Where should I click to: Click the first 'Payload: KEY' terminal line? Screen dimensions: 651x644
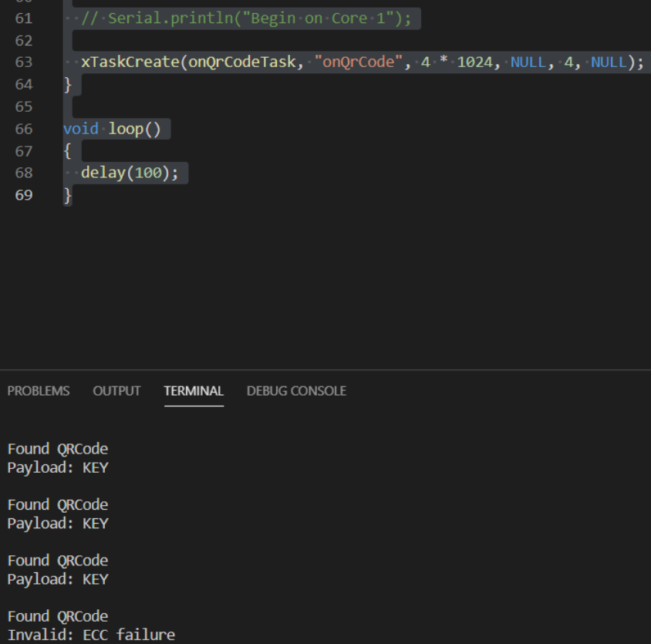[58, 467]
